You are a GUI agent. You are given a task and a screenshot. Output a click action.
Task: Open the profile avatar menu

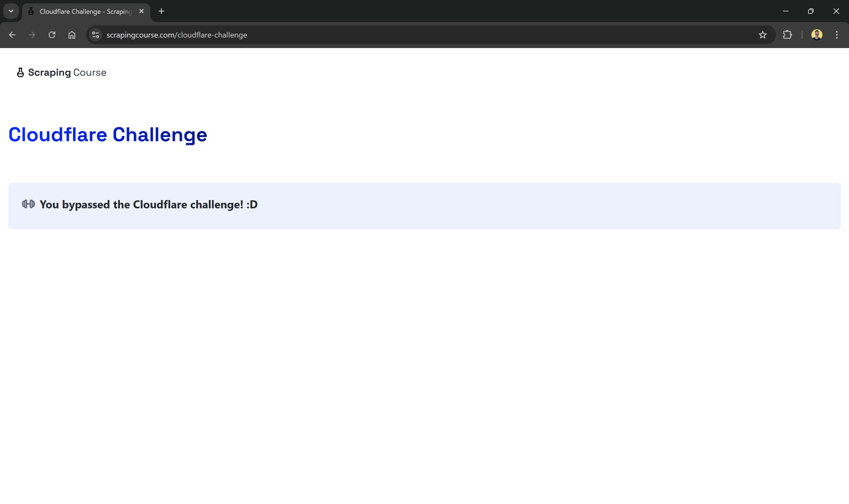point(816,35)
